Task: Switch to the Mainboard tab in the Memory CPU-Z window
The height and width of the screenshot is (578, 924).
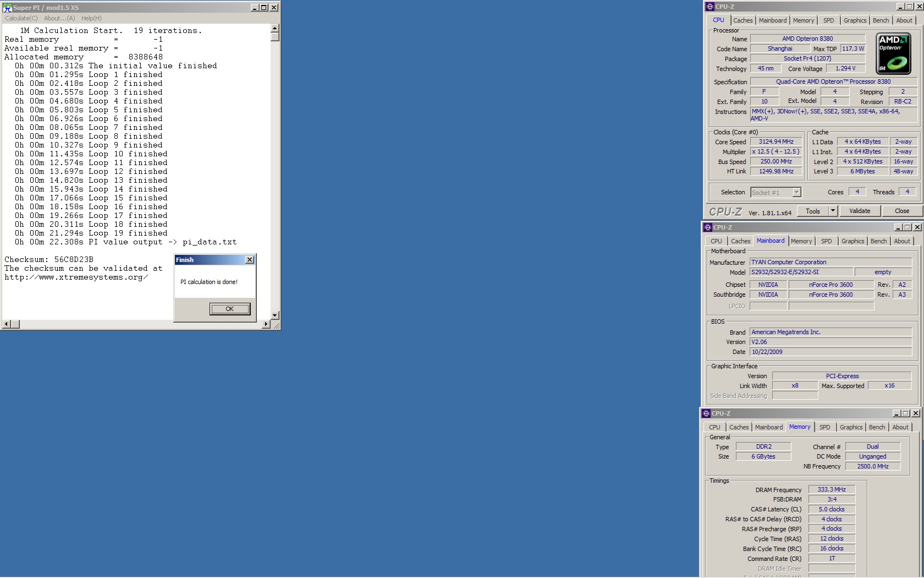Action: click(768, 427)
